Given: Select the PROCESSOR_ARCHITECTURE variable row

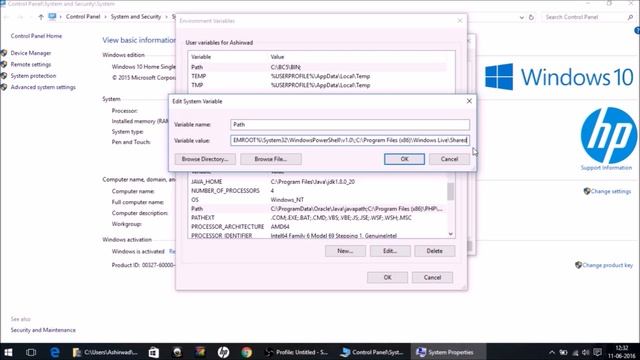Looking at the screenshot, I should (318, 227).
